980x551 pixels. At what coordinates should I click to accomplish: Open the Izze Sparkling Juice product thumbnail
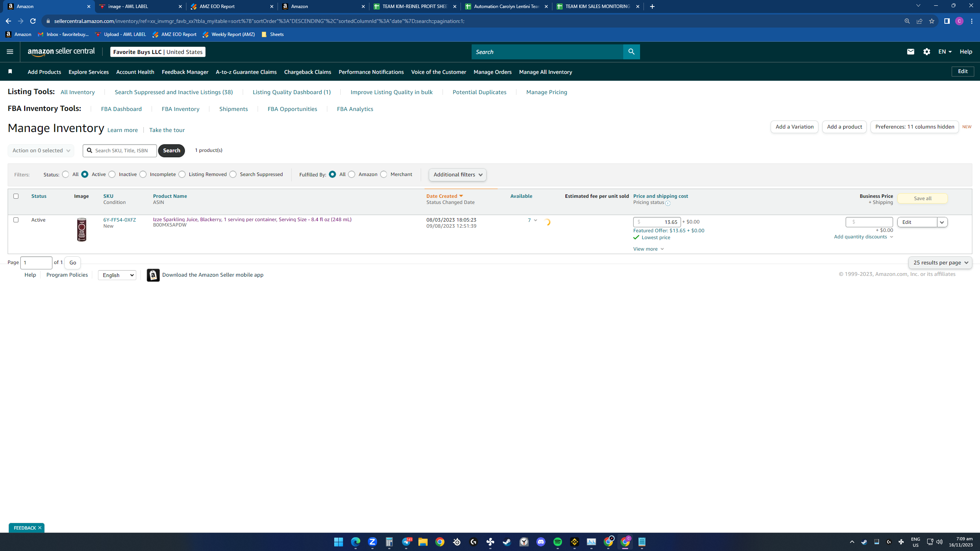82,230
